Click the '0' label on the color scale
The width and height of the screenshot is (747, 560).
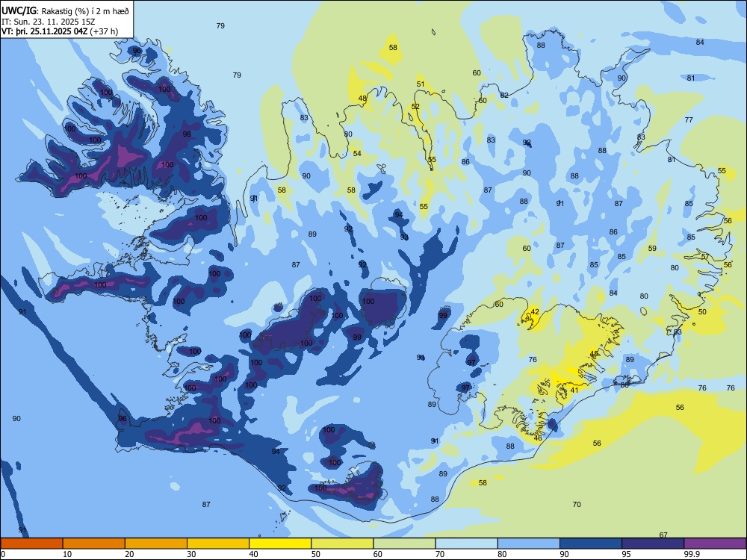tap(3, 554)
